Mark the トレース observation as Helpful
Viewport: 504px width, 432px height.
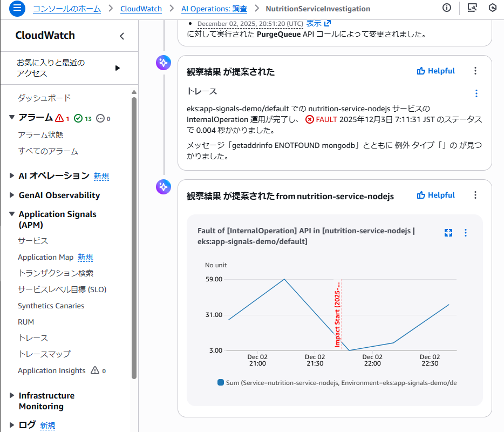coord(436,71)
